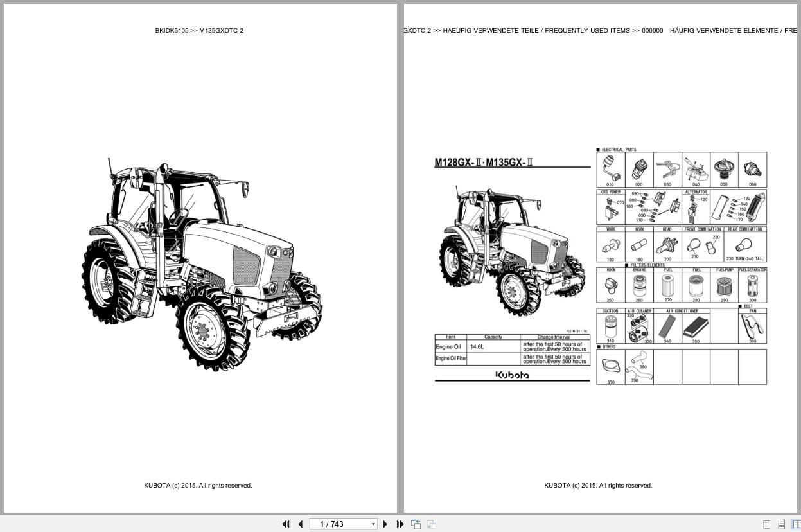Click the 14.6L capacity value

477,347
